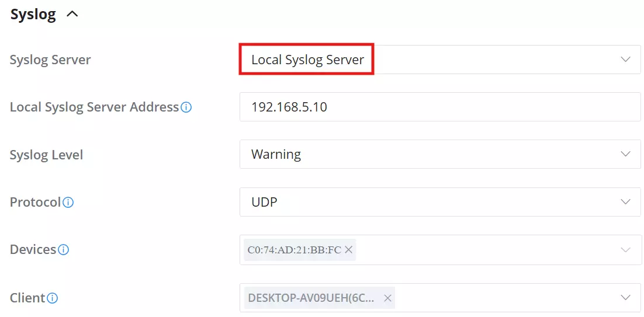This screenshot has width=644, height=317.
Task: Open the Protocol dropdown showing UDP
Action: (440, 202)
